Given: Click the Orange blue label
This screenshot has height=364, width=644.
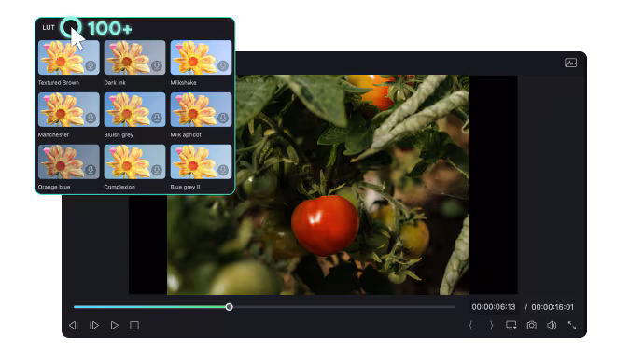Looking at the screenshot, I should [54, 187].
